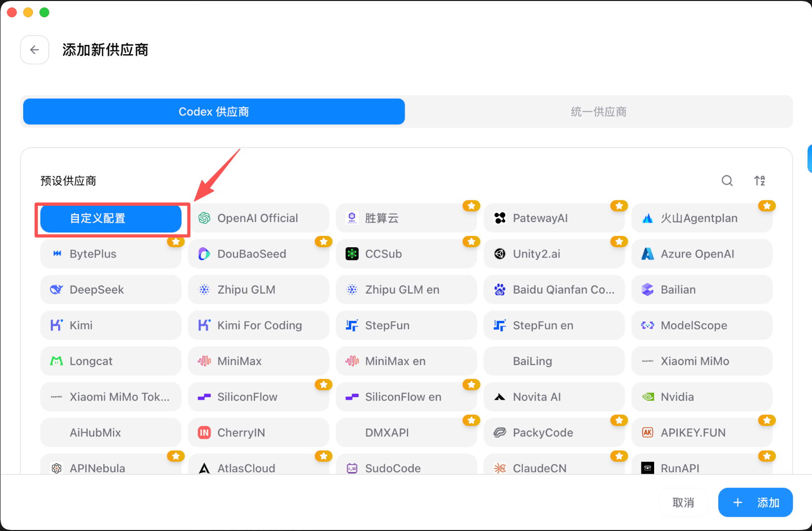This screenshot has width=812, height=531.
Task: Select RunAPI provider
Action: pyautogui.click(x=702, y=464)
